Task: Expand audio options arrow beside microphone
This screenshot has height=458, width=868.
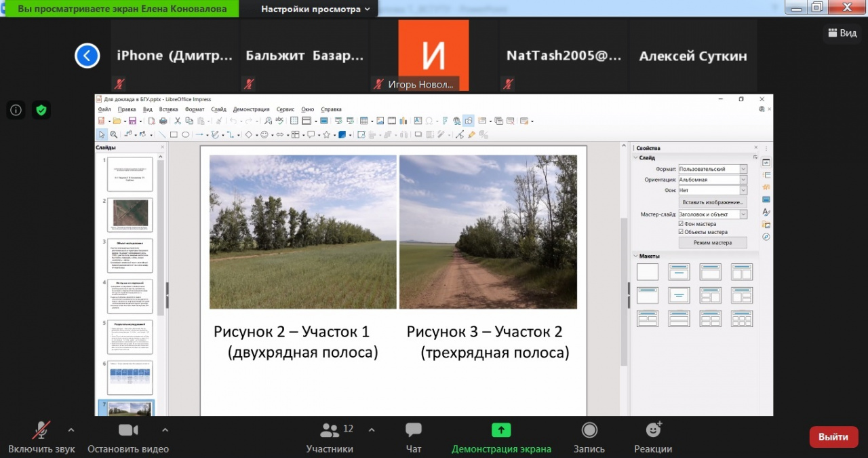Action: [71, 430]
